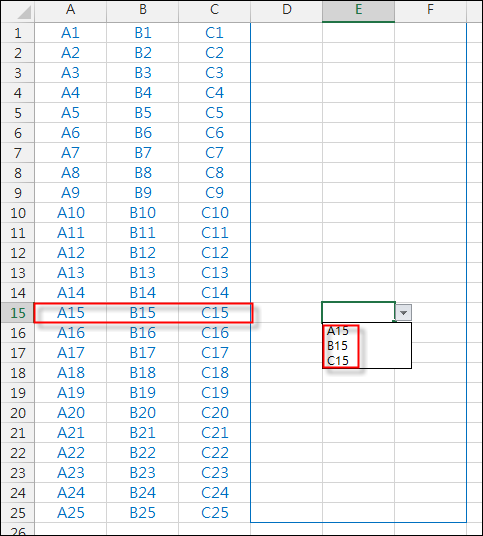The width and height of the screenshot is (483, 536).
Task: Click cell B15 in the highlighted row
Action: pyautogui.click(x=143, y=313)
